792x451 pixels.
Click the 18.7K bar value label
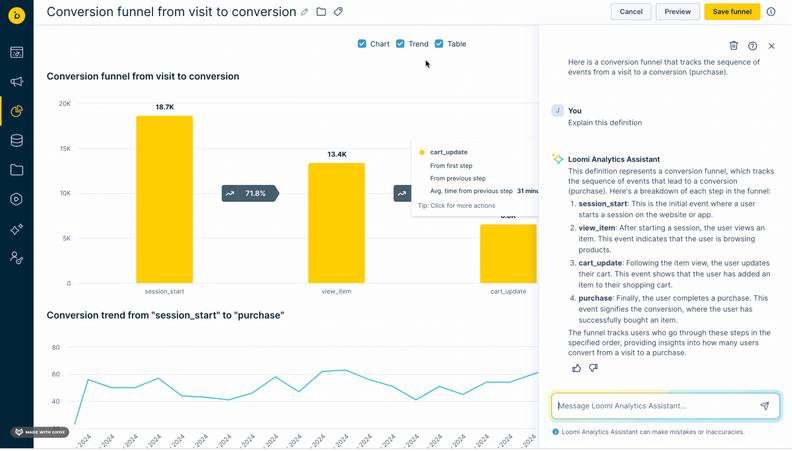[165, 107]
